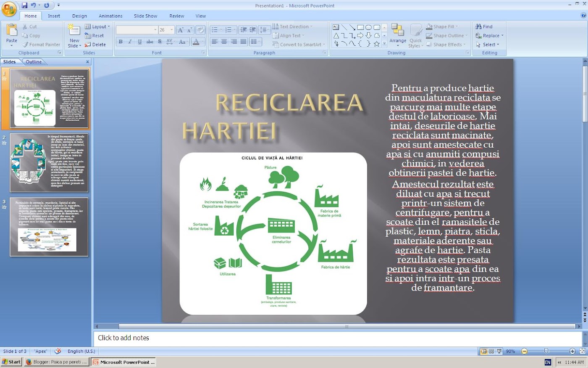Open the Insert ribbon tab
The image size is (588, 368).
click(x=54, y=16)
